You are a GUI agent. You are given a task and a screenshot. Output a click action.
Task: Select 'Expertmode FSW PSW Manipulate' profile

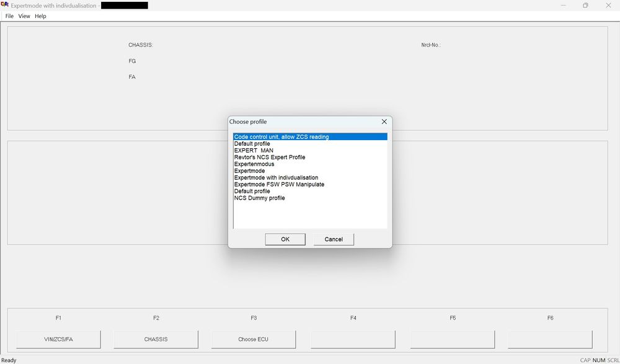[310, 184]
